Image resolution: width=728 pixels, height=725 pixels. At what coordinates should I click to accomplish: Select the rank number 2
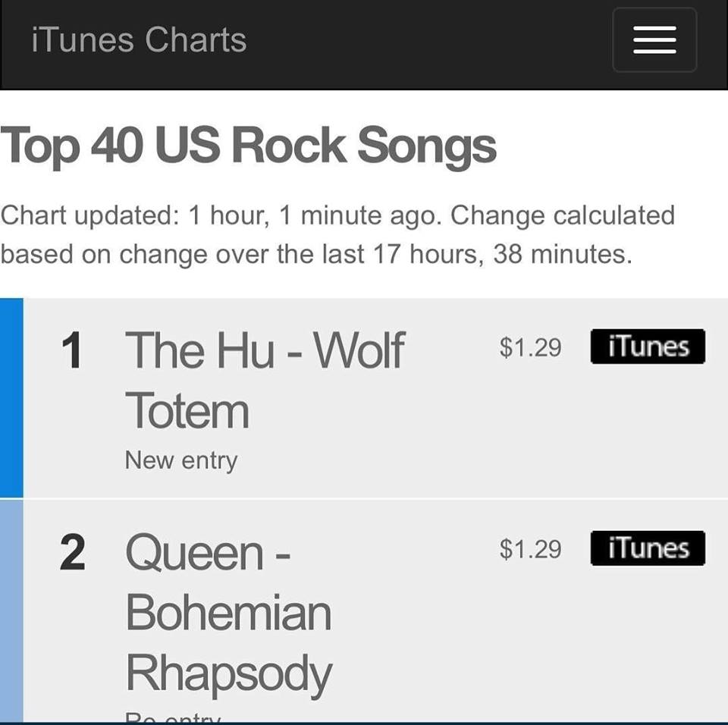point(72,553)
